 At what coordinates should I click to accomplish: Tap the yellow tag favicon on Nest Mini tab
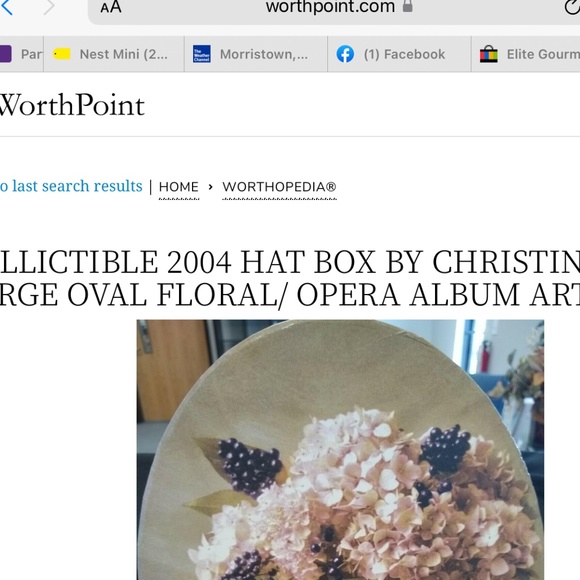(x=61, y=54)
